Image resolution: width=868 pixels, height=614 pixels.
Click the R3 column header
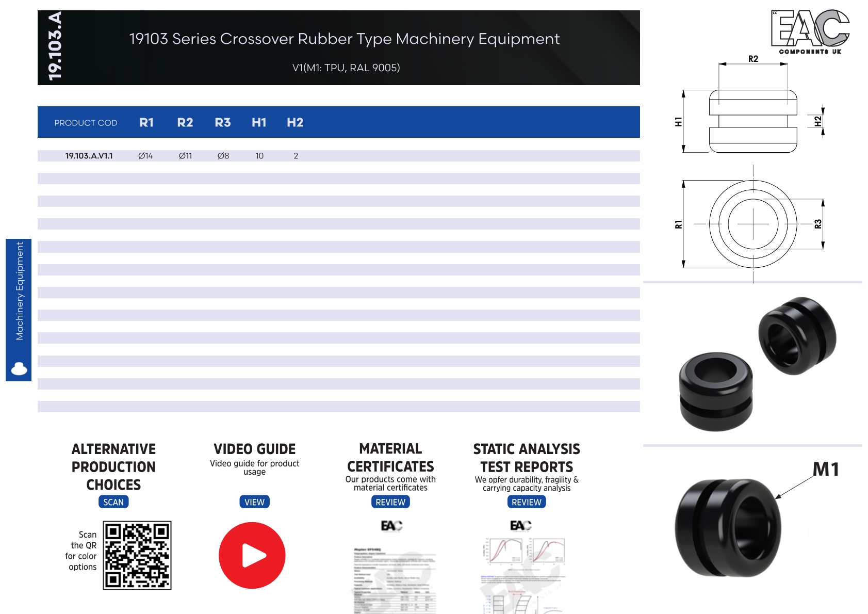tap(223, 122)
